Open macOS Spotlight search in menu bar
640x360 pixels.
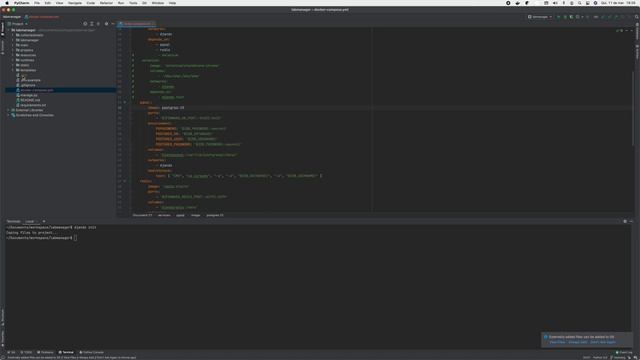click(579, 3)
